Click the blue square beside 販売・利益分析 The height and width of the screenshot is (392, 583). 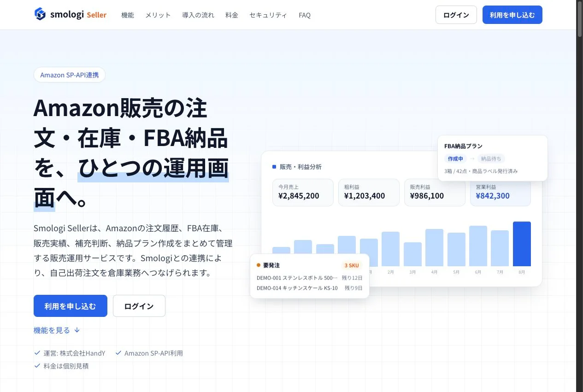[274, 167]
